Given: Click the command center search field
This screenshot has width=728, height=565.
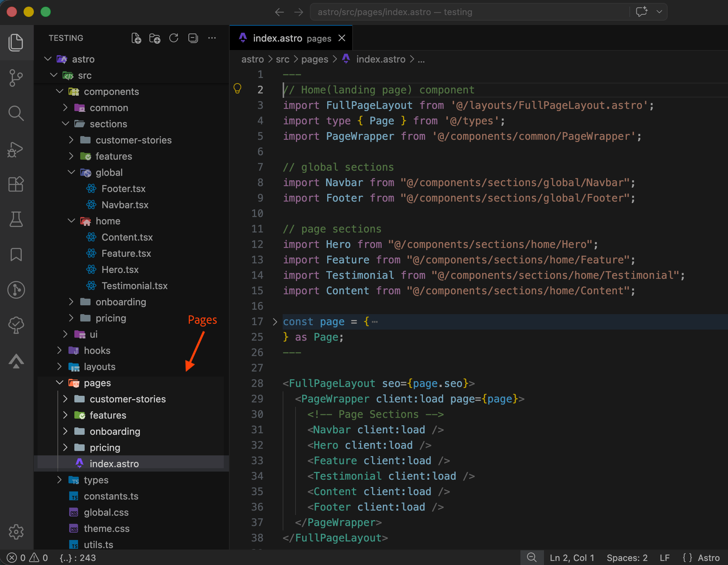Looking at the screenshot, I should coord(469,12).
